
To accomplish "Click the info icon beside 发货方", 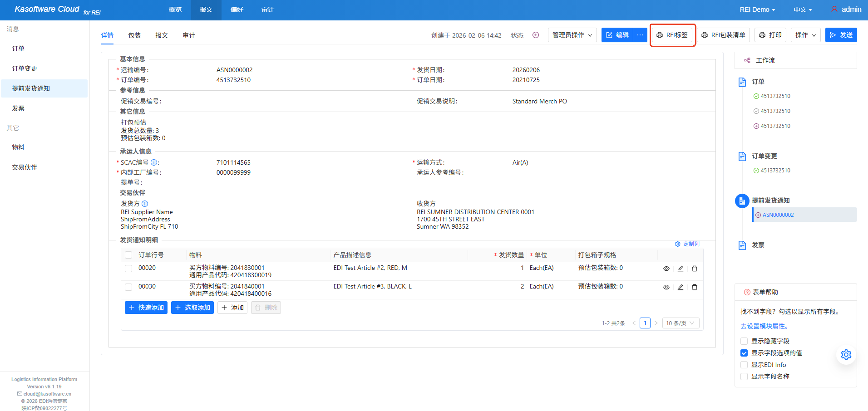I will pyautogui.click(x=145, y=204).
